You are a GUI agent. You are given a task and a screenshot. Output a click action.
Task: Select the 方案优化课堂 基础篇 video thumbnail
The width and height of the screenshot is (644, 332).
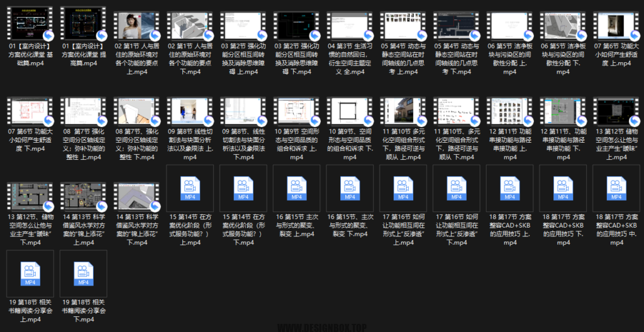(x=30, y=25)
